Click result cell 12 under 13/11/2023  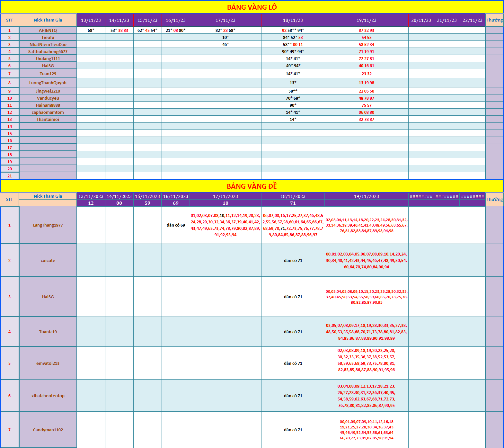pyautogui.click(x=91, y=203)
